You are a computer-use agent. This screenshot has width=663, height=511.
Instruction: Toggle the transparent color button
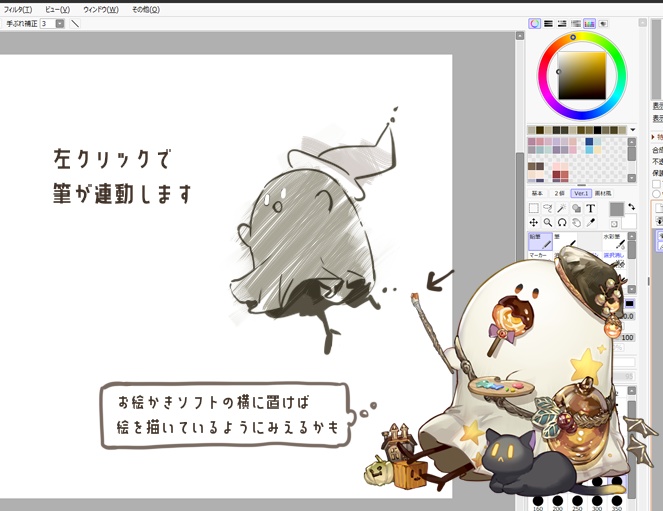click(x=614, y=224)
